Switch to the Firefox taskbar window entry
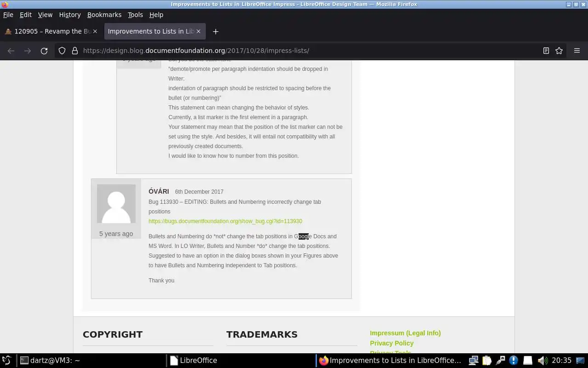 (390, 360)
